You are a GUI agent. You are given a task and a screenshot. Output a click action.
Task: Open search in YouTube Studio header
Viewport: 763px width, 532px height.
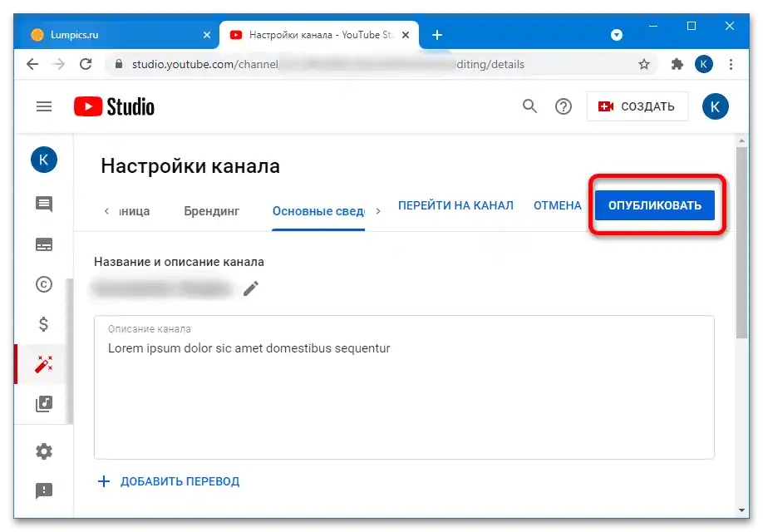pos(529,106)
